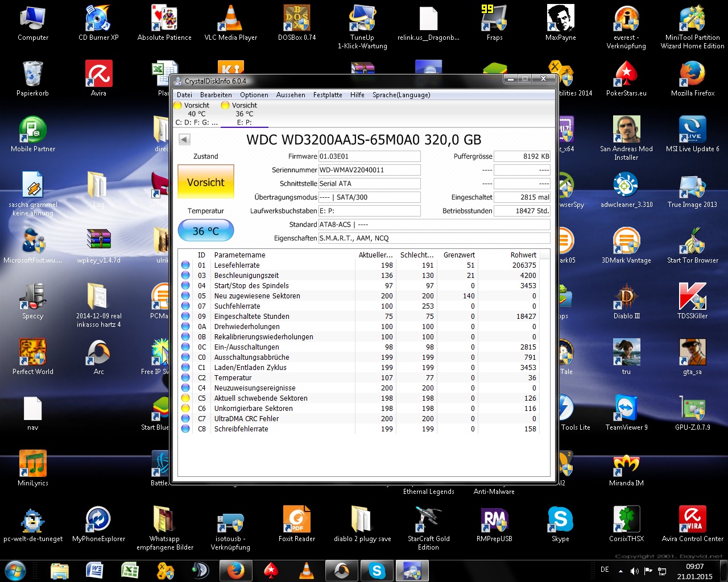Screen dimensions: 728x582
Task: Open the Aussehen menu
Action: coord(291,95)
